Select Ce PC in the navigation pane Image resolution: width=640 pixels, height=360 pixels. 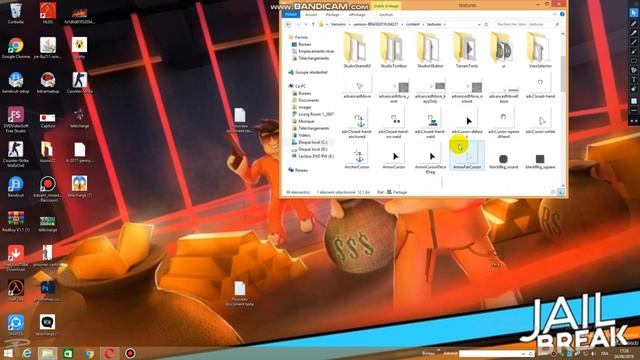pyautogui.click(x=298, y=86)
